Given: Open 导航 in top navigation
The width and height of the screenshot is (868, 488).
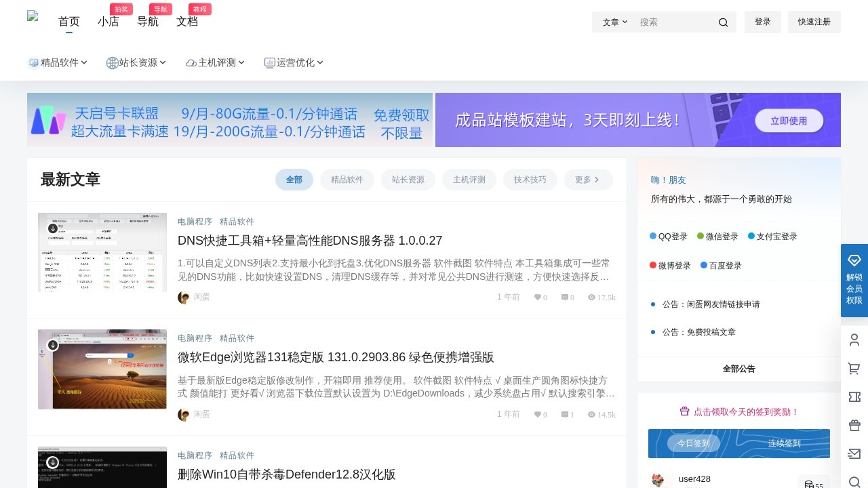Looking at the screenshot, I should pos(148,21).
